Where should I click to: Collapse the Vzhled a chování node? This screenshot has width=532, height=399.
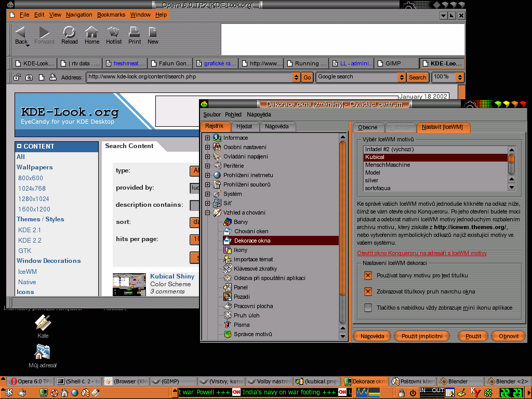click(x=208, y=212)
